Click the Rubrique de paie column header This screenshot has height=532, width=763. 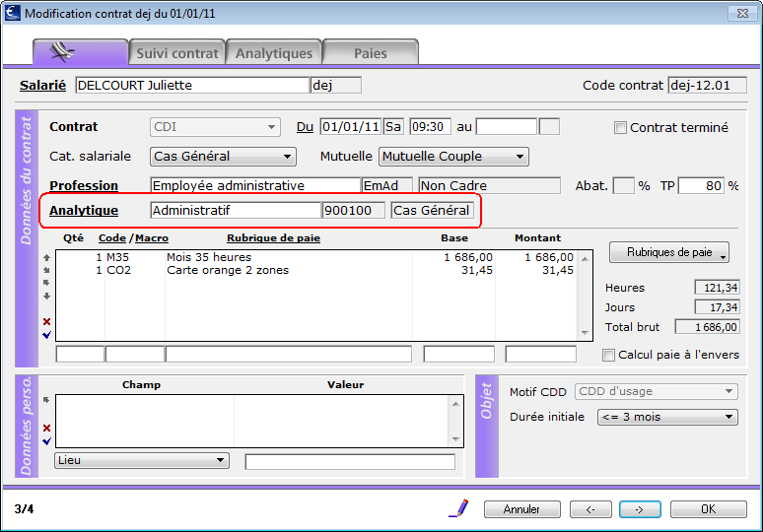(x=273, y=238)
